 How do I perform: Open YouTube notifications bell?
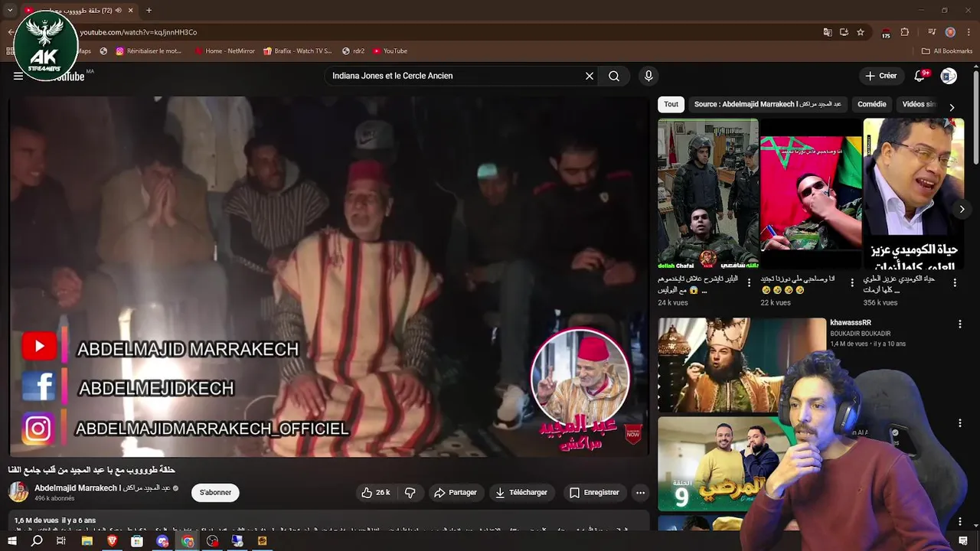click(920, 76)
